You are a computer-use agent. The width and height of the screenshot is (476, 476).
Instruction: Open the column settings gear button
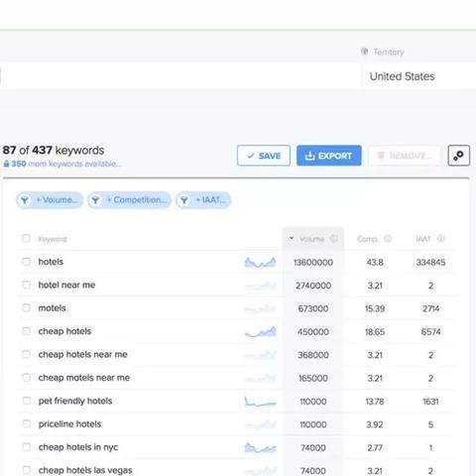[x=458, y=156]
